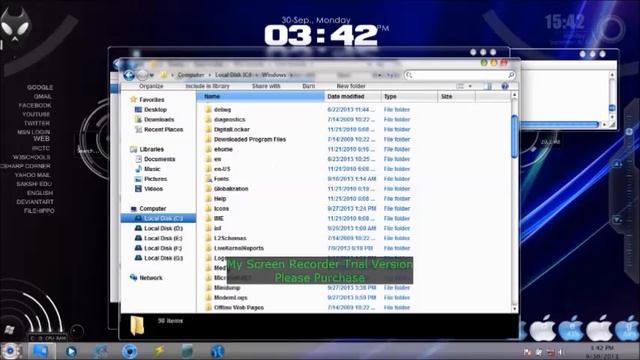Viewport: 640px width, 360px height.
Task: Click Include in library toolbar menu
Action: [207, 86]
